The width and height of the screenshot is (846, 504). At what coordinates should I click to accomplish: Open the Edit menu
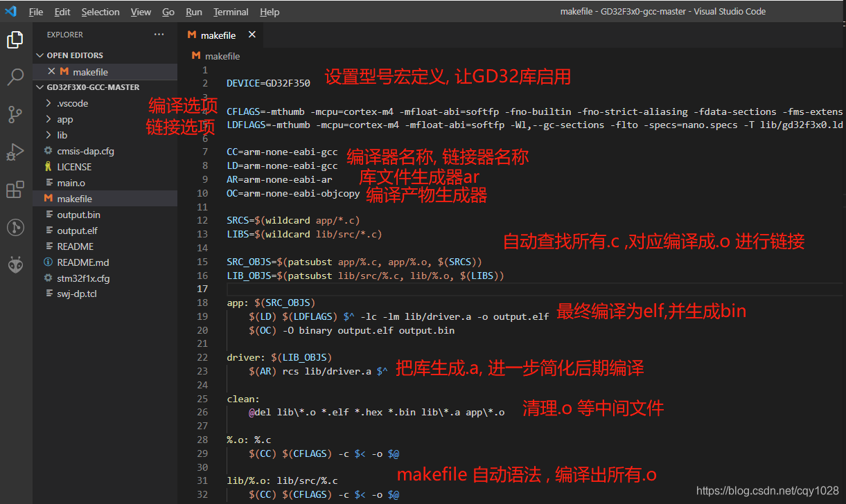point(62,12)
